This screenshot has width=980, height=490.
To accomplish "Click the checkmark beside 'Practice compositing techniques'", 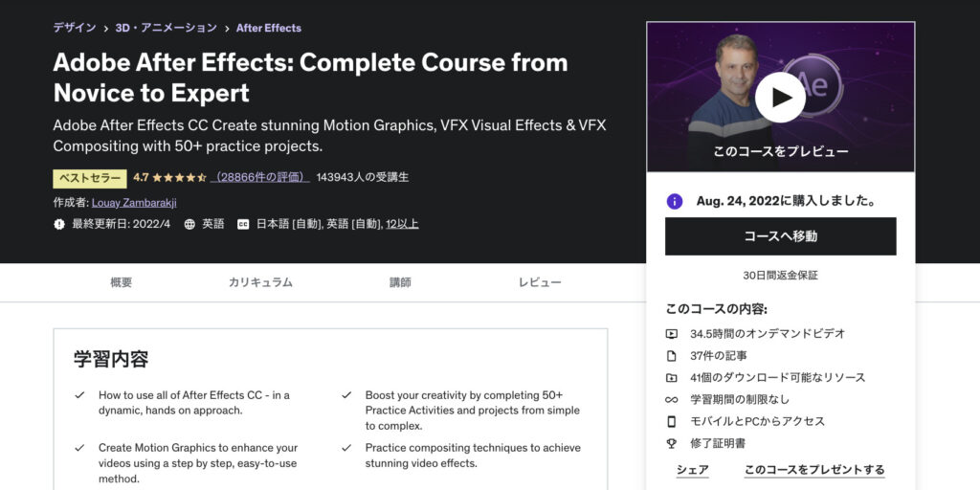I will [346, 448].
